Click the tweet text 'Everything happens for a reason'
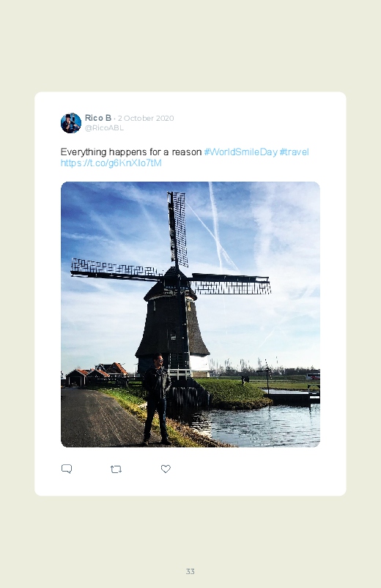This screenshot has width=381, height=588. pos(131,152)
